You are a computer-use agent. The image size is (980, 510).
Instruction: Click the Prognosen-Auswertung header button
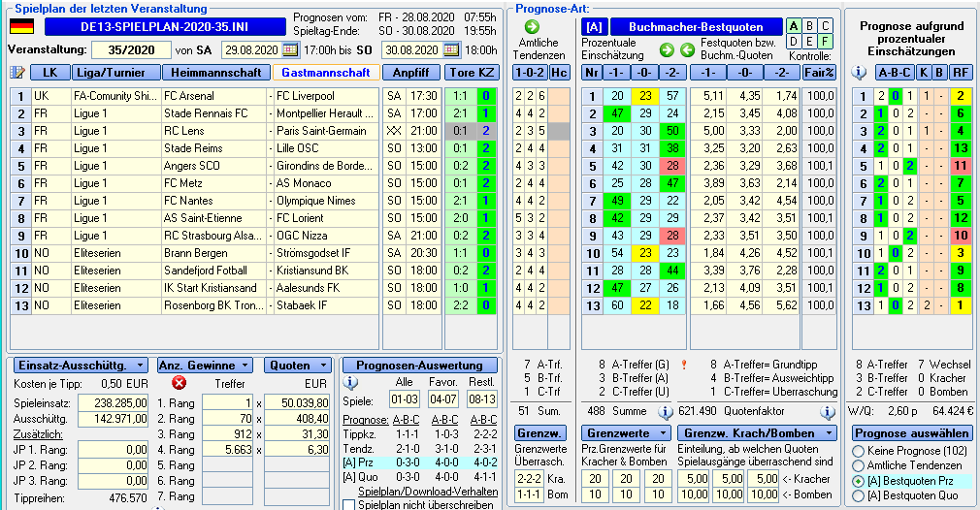[x=419, y=366]
